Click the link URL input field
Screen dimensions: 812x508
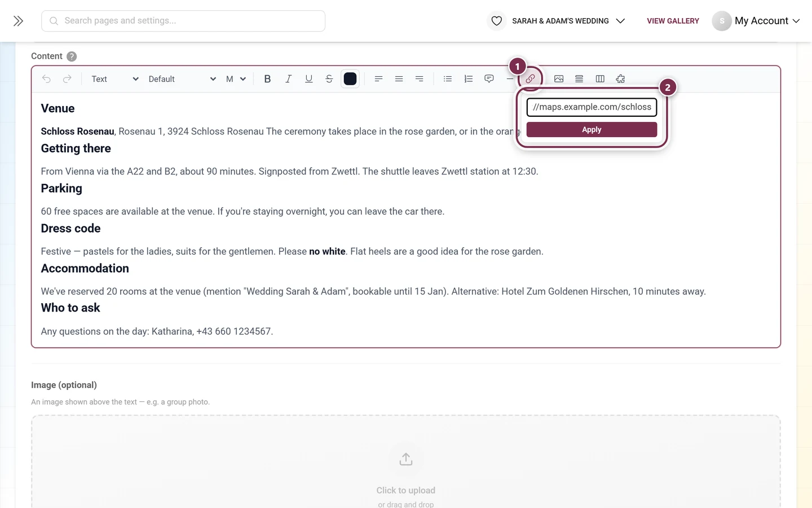(592, 107)
